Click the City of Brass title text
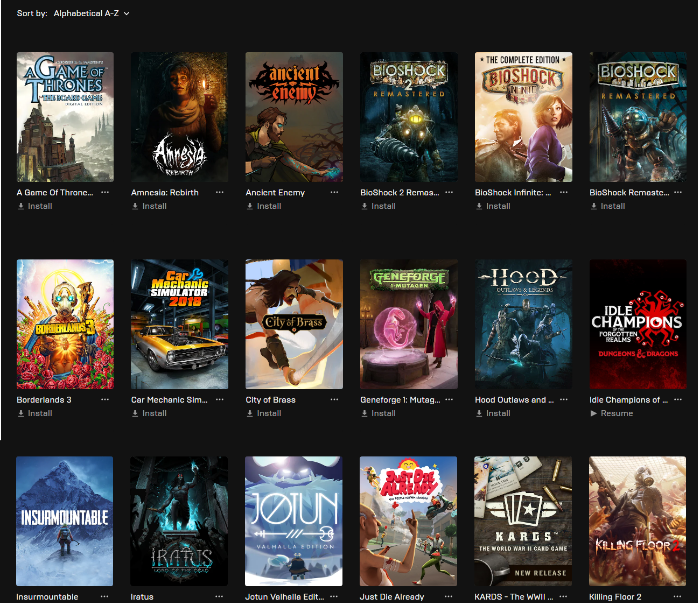Screen dimensions: 700x605 [271, 400]
